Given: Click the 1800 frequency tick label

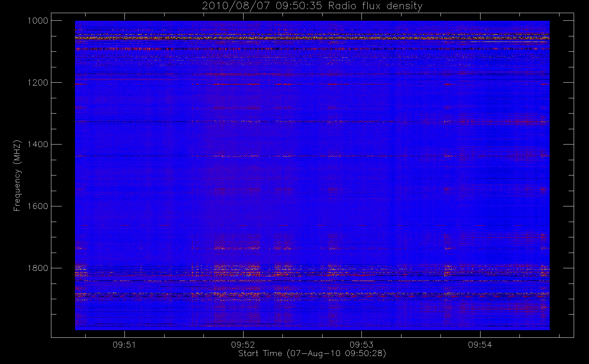Looking at the screenshot, I should click(x=38, y=268).
